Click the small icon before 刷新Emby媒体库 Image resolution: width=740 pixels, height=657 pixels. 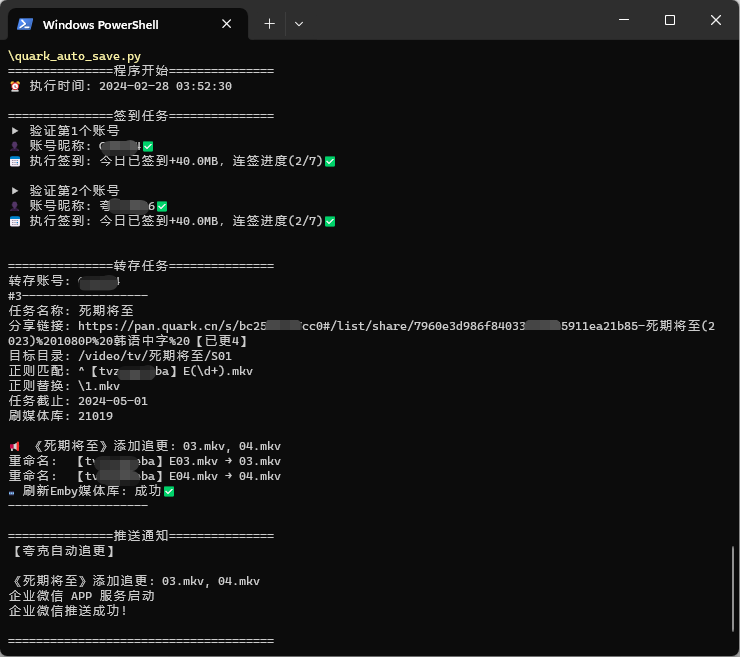(12, 492)
